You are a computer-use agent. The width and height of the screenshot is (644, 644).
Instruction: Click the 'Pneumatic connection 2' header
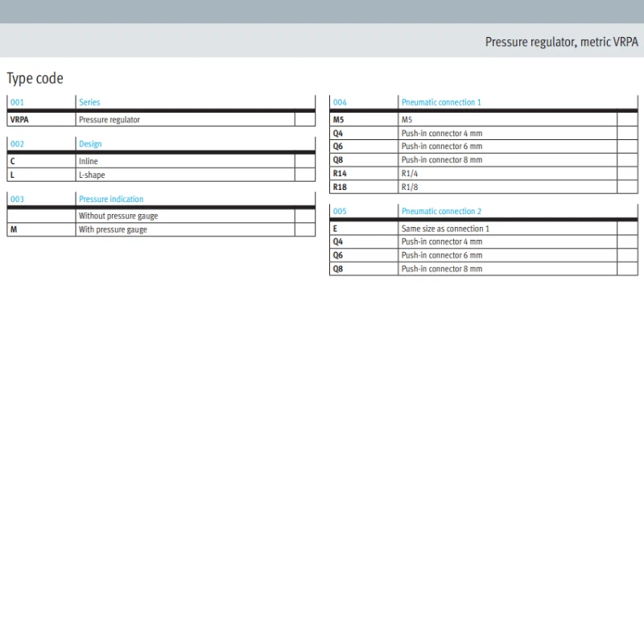tap(441, 211)
